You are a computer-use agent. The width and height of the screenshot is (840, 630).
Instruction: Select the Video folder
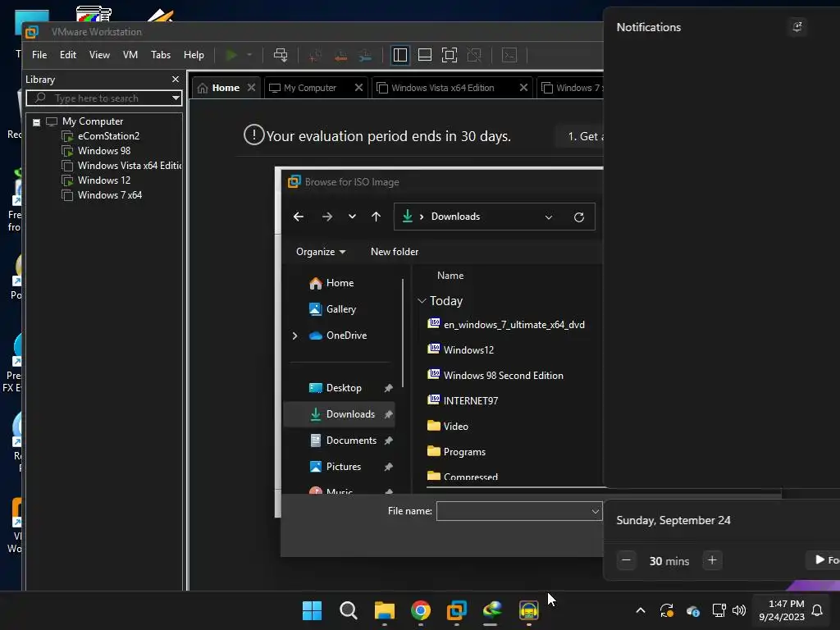pos(447,427)
